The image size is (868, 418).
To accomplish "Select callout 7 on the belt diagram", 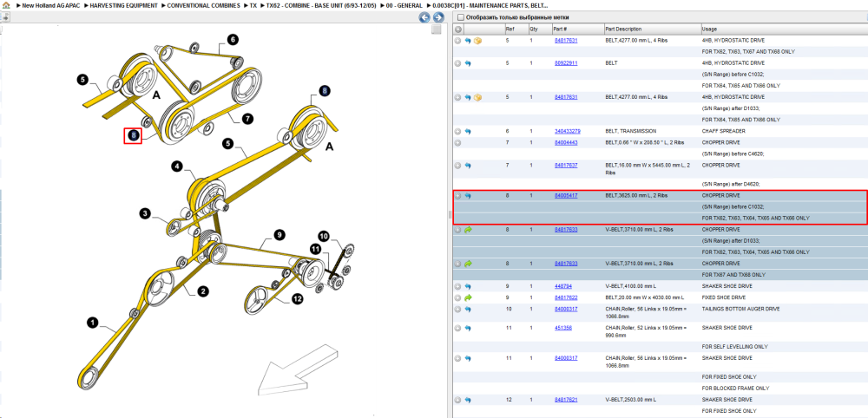I will (x=247, y=118).
